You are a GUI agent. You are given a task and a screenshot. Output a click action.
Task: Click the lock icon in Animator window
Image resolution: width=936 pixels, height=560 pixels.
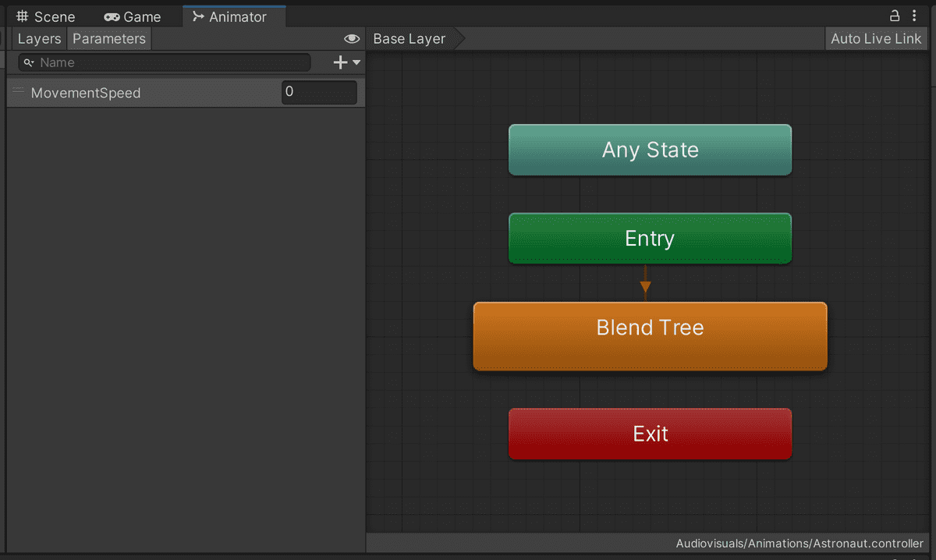[895, 16]
